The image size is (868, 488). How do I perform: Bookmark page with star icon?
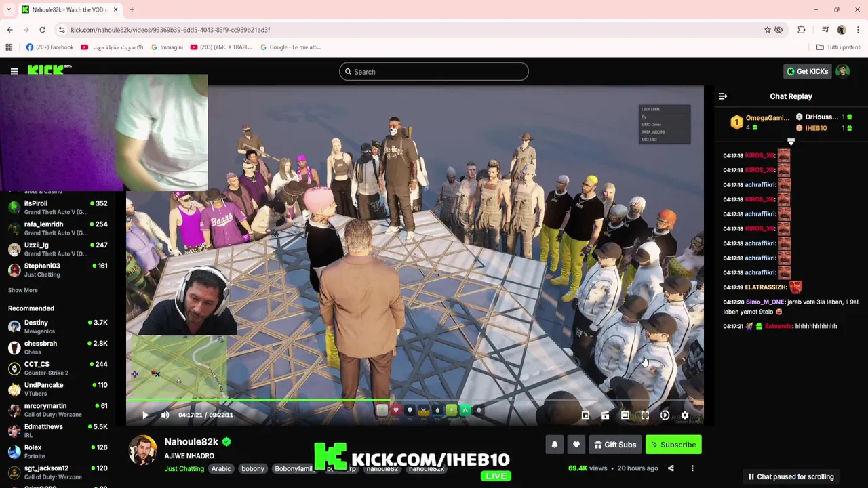click(767, 30)
